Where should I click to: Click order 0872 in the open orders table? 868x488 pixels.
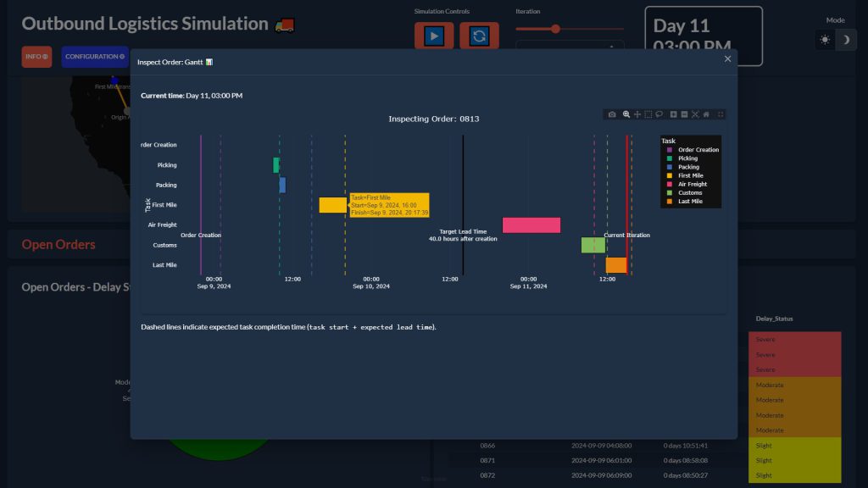[x=487, y=475]
